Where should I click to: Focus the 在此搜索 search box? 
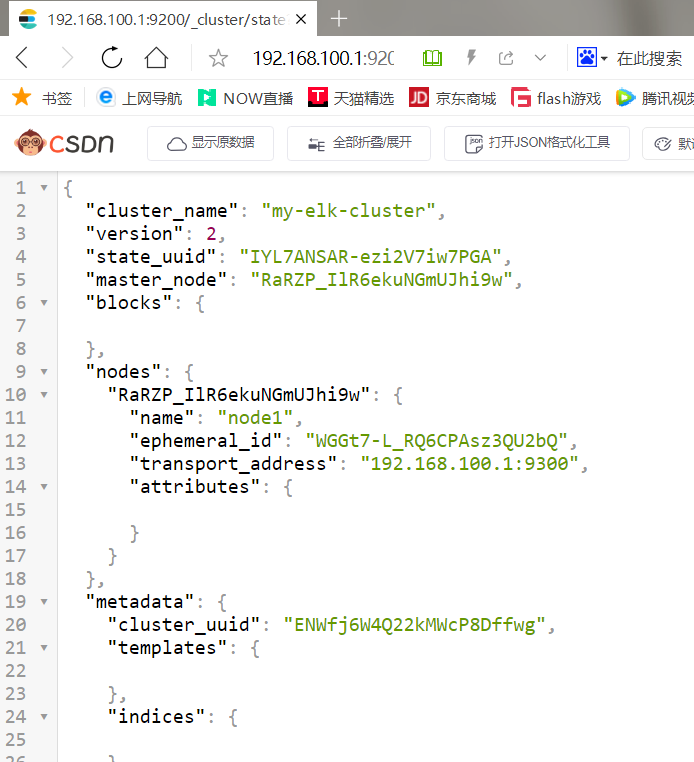coord(649,58)
